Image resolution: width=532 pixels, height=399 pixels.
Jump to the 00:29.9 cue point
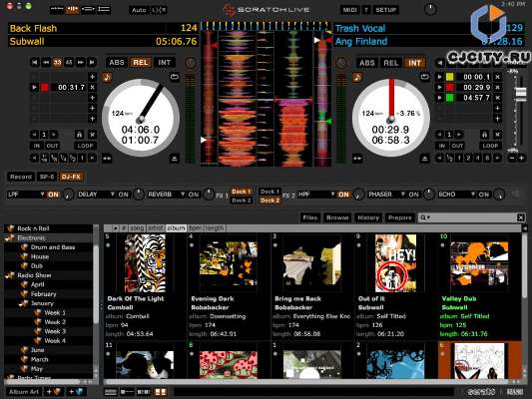pos(440,88)
